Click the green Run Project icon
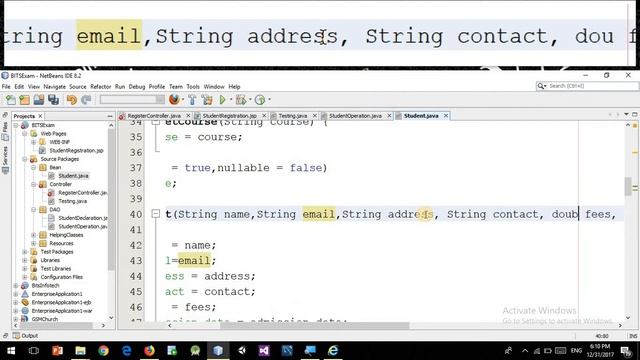This screenshot has width=640, height=360. pyautogui.click(x=222, y=100)
